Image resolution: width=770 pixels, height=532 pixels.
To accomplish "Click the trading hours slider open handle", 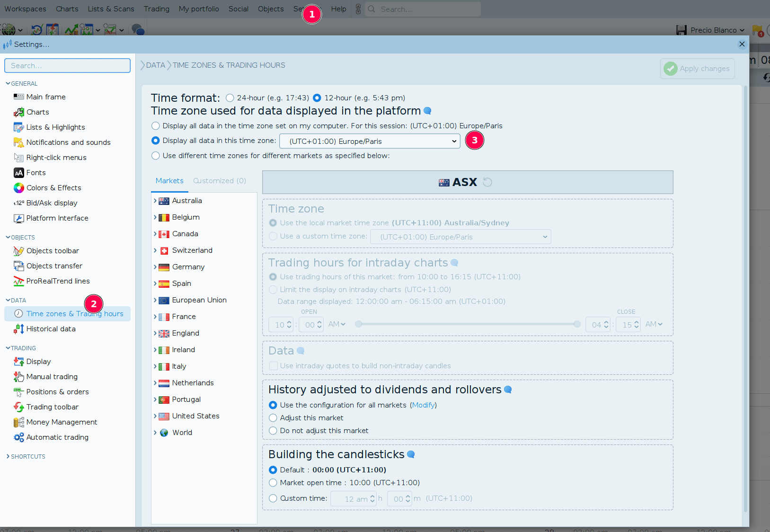I will tap(359, 324).
